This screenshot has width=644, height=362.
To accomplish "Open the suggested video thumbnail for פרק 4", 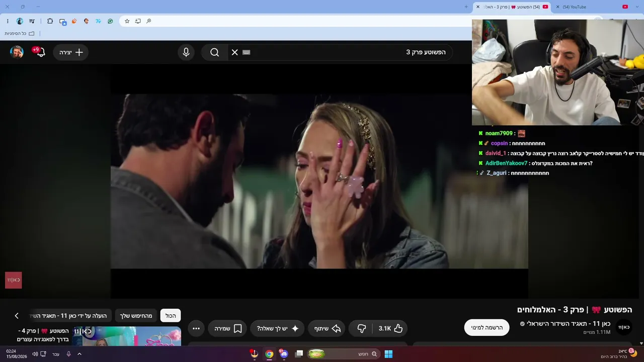I will point(127,336).
